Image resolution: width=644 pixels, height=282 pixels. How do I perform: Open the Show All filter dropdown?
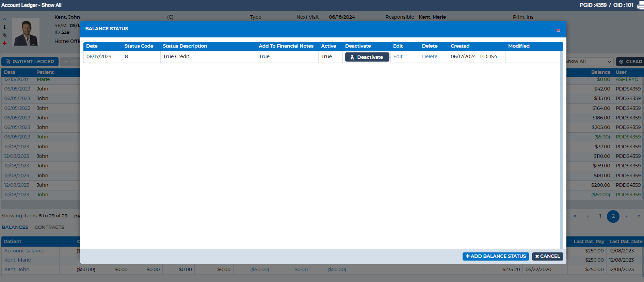[589, 62]
